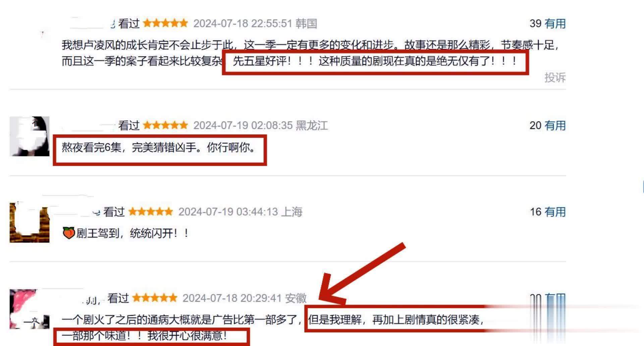Click the star rating of 安徽 review
This screenshot has height=346, width=644.
[155, 298]
